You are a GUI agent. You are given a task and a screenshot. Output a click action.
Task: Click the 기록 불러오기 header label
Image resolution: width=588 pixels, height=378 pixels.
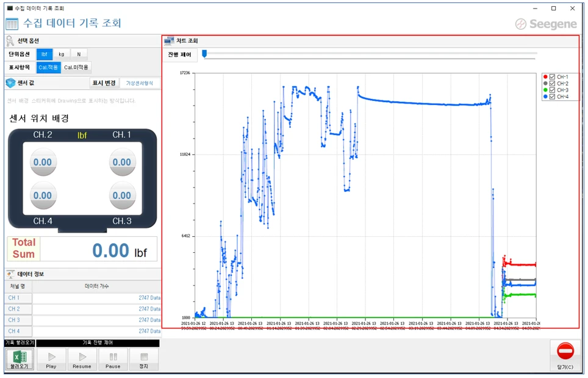20,343
